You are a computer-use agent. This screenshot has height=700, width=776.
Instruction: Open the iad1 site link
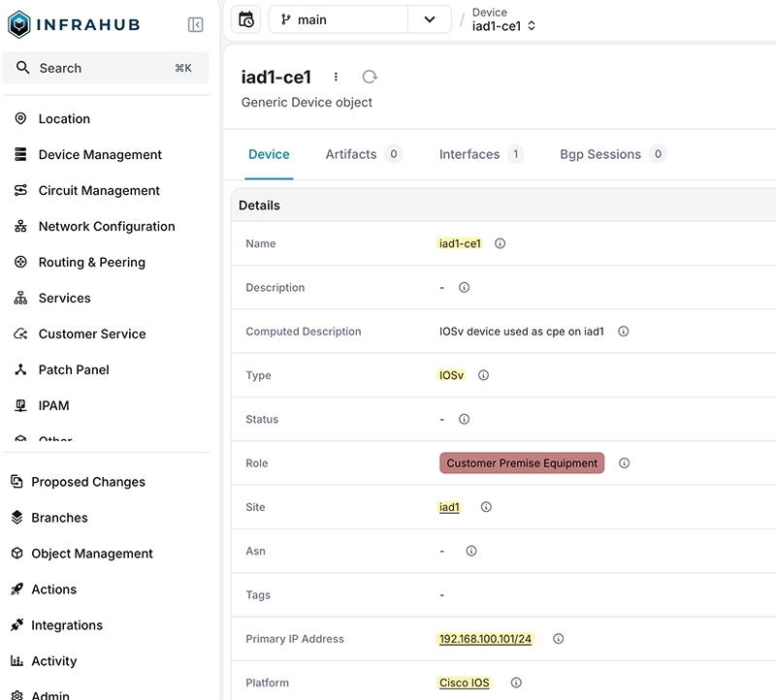(448, 507)
